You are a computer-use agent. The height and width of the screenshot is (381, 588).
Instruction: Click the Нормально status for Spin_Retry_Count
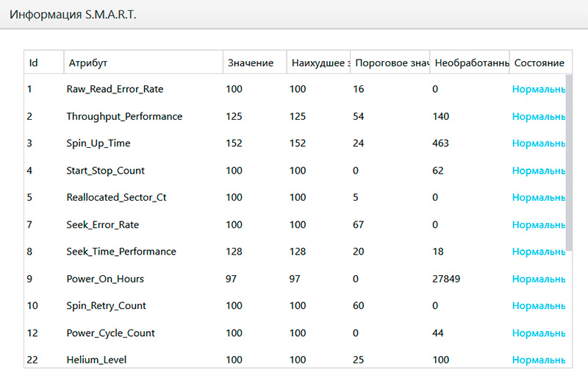pos(538,306)
